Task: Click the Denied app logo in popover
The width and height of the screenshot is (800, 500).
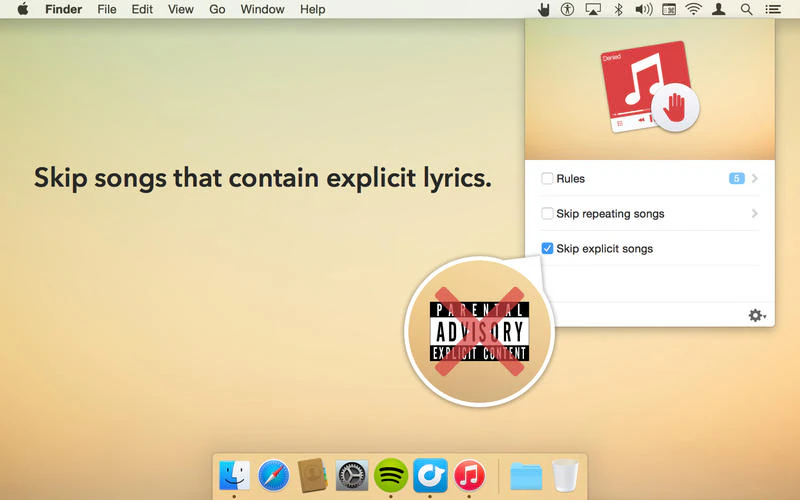Action: [649, 87]
